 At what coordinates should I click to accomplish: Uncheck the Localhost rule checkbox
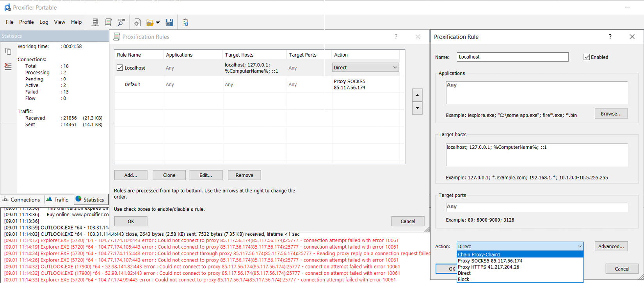(120, 68)
